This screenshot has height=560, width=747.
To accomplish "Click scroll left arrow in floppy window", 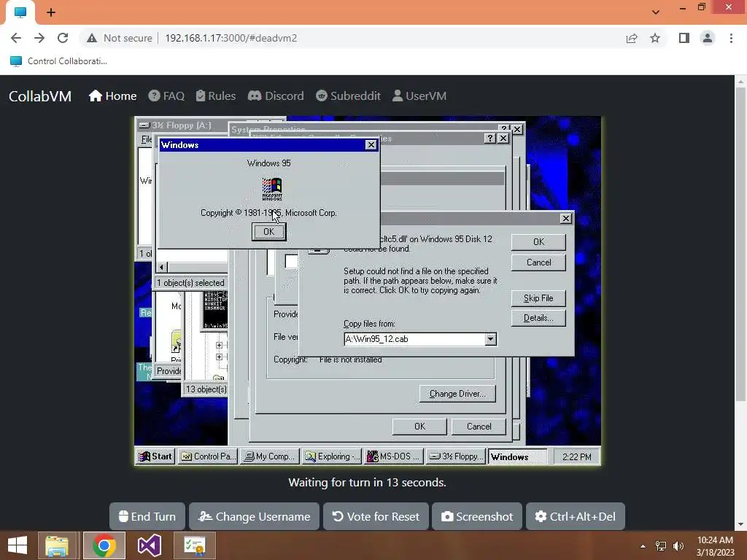I will (161, 267).
